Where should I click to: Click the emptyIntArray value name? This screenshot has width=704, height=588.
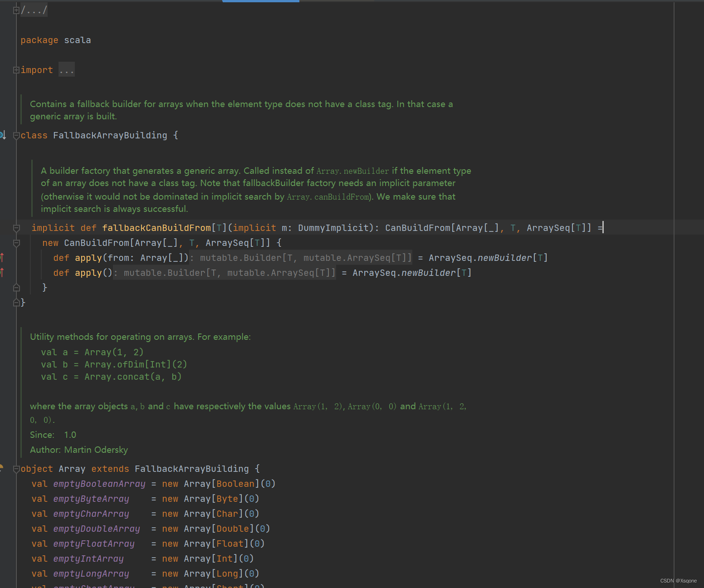[88, 559]
